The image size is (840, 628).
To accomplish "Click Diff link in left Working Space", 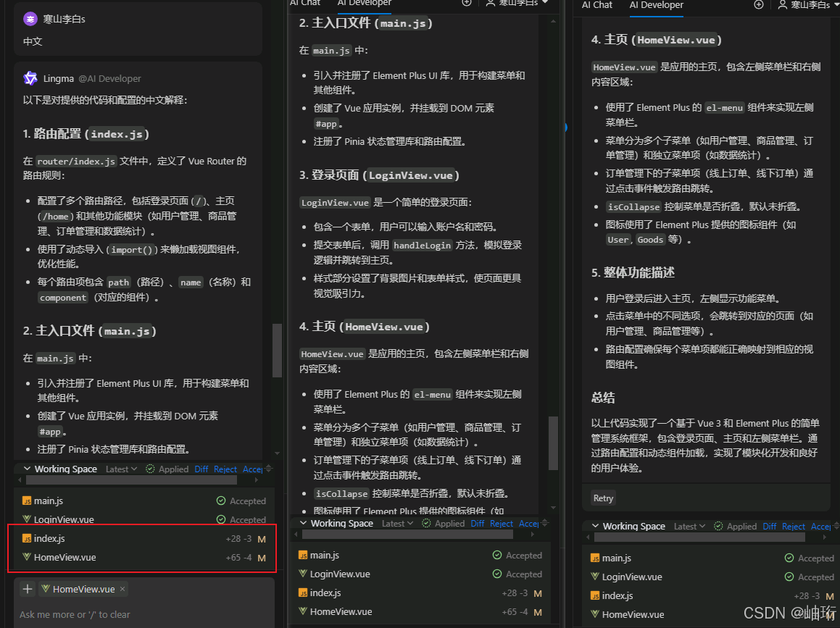I will coord(201,469).
